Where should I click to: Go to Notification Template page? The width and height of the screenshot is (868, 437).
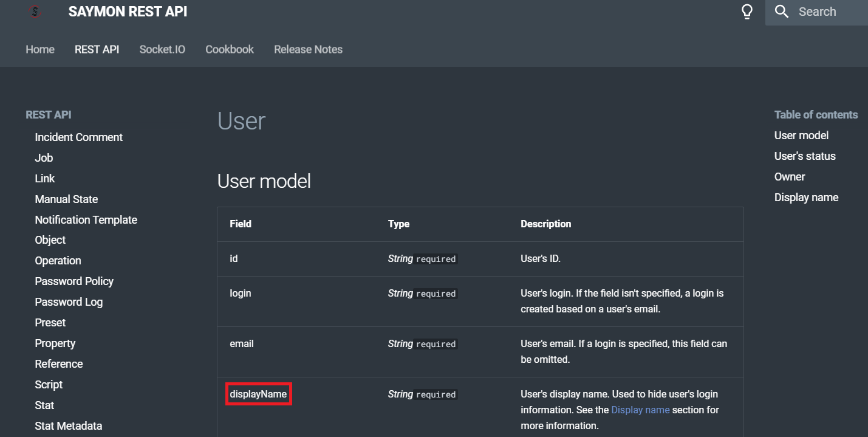click(86, 220)
